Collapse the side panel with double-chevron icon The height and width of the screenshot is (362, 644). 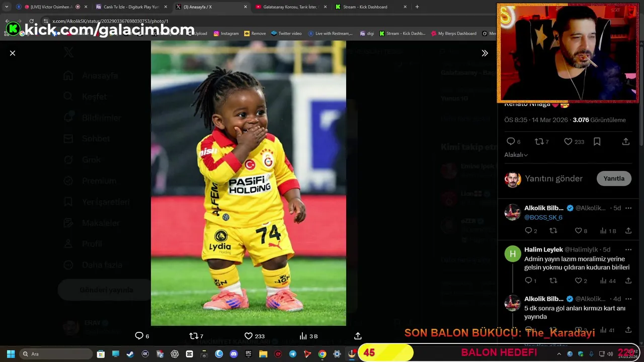pyautogui.click(x=485, y=53)
